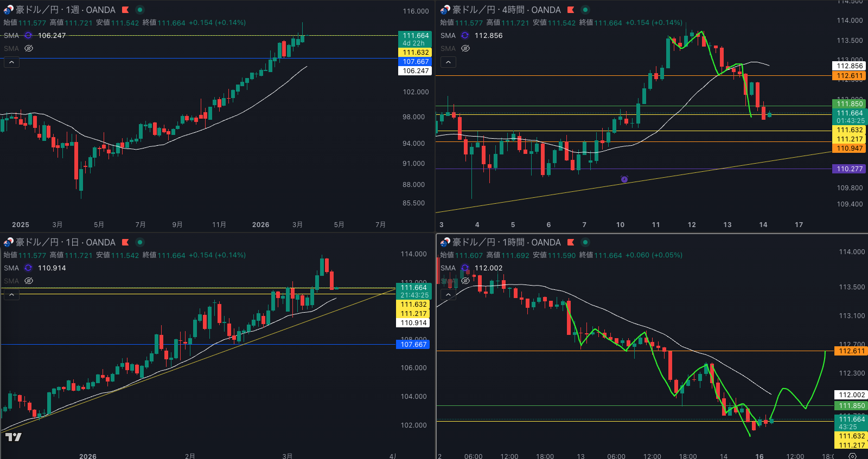The width and height of the screenshot is (868, 459).
Task: Open chart settings gear in the bottom-right corner
Action: 852,456
